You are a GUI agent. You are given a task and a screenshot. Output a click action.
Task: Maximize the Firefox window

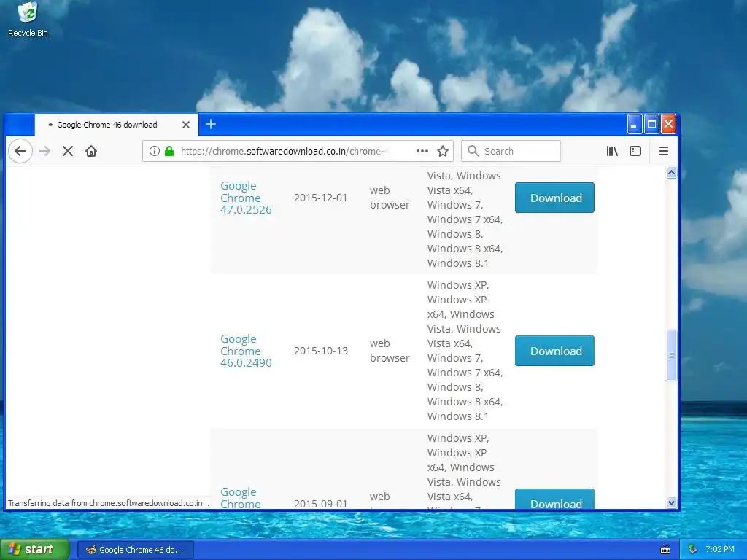tap(651, 125)
